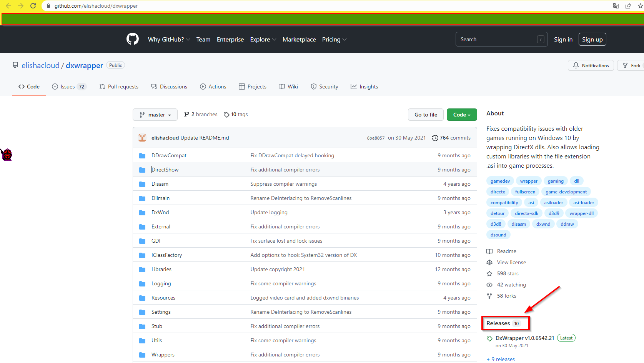Open the Pull requests tab

point(119,87)
